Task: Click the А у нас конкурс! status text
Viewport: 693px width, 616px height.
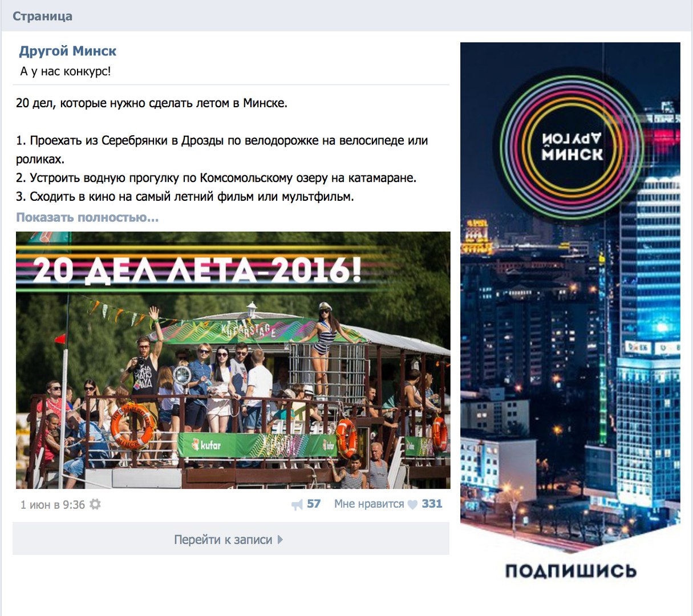Action: [x=66, y=71]
